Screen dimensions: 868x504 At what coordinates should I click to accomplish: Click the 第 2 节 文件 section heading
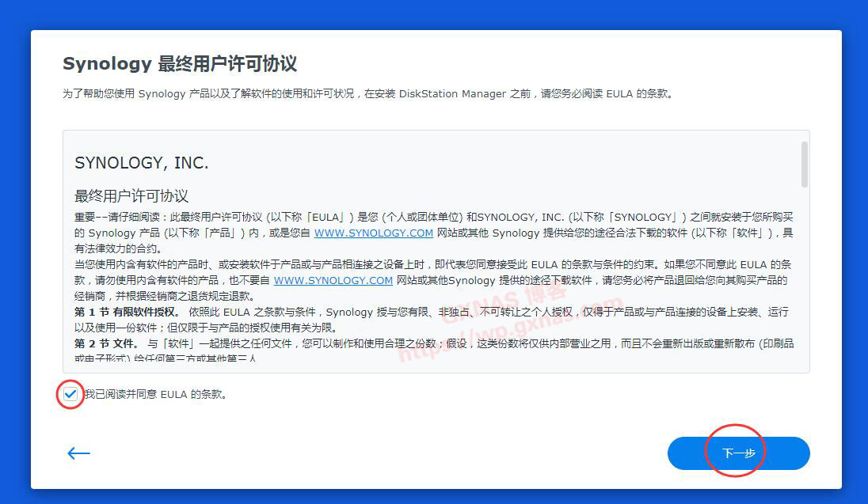pyautogui.click(x=105, y=343)
